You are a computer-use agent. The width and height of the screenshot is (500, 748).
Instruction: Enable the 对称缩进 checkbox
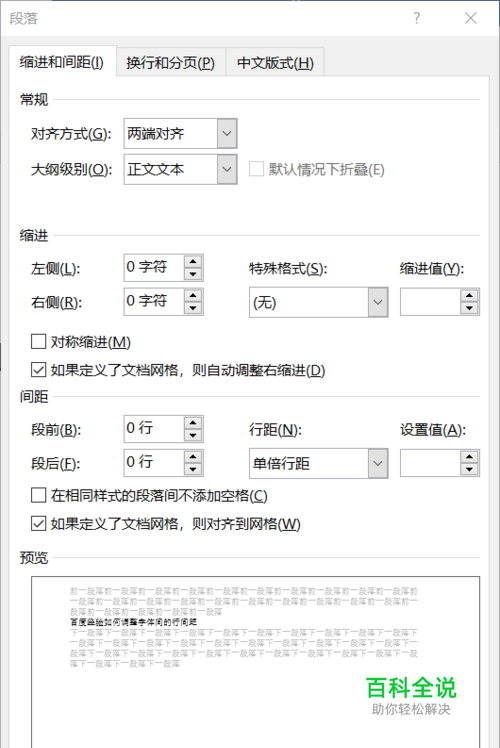[x=38, y=342]
